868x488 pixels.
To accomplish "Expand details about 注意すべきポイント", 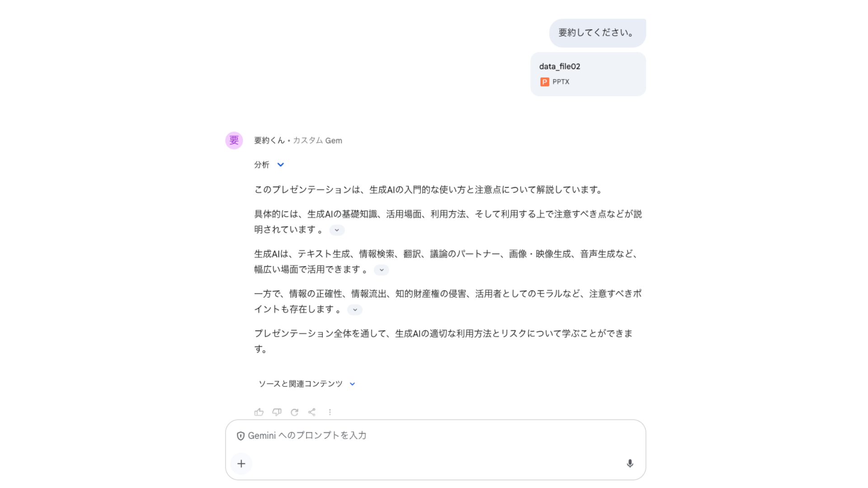I will pos(354,310).
